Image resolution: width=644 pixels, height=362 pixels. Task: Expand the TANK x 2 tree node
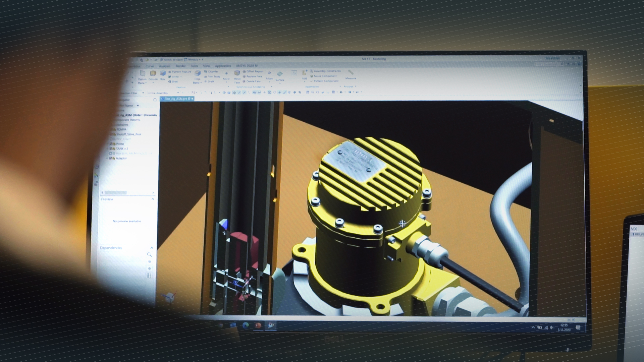pos(108,148)
